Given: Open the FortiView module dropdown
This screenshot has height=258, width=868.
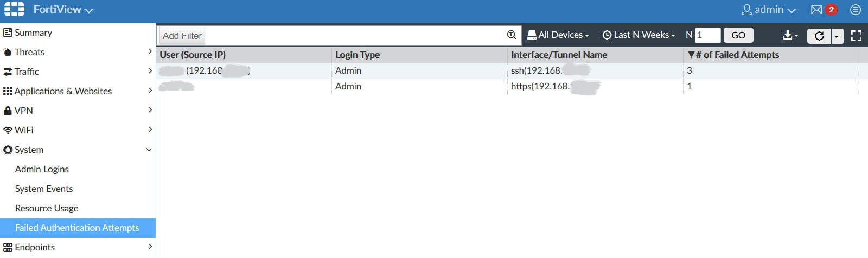Looking at the screenshot, I should (63, 10).
